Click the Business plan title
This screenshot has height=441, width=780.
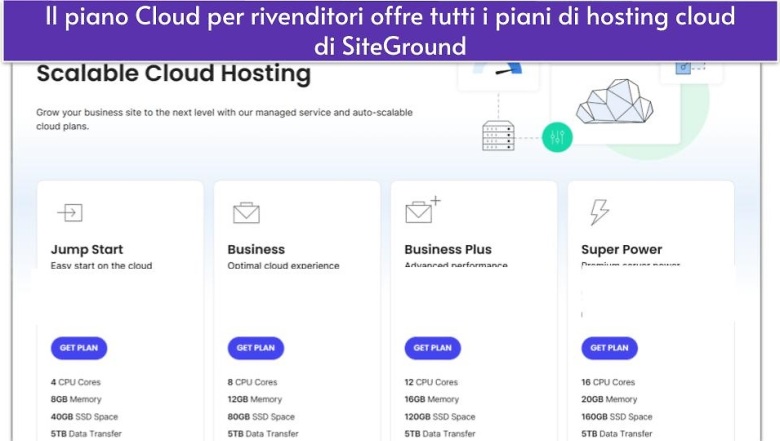[x=256, y=250]
